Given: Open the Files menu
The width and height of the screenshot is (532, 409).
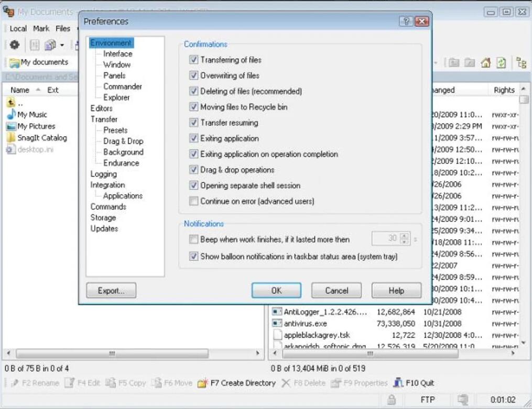Looking at the screenshot, I should 63,29.
